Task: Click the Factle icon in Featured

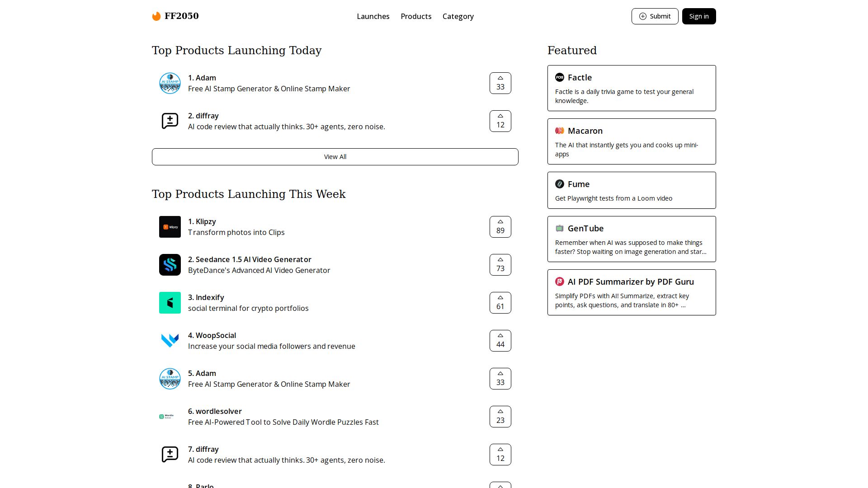Action: point(560,77)
